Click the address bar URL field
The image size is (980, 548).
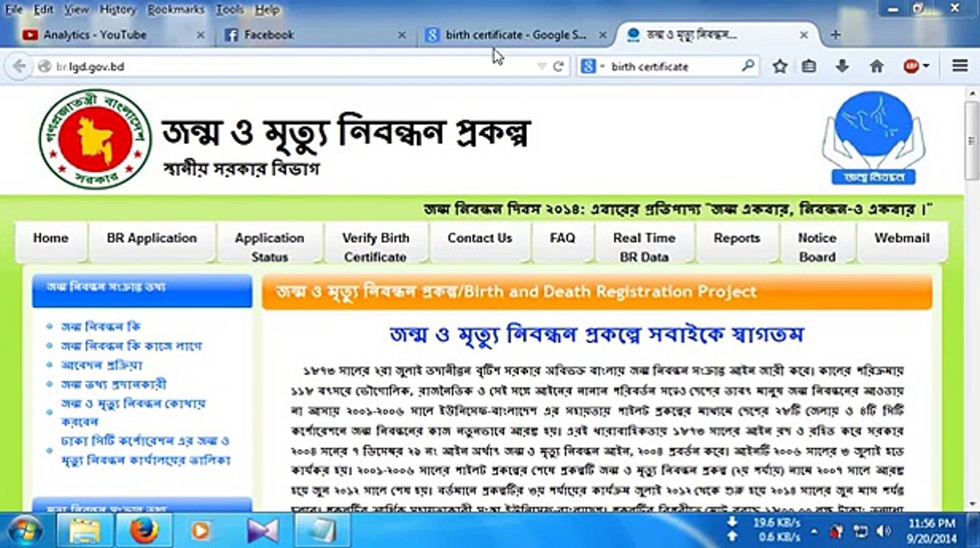click(284, 66)
